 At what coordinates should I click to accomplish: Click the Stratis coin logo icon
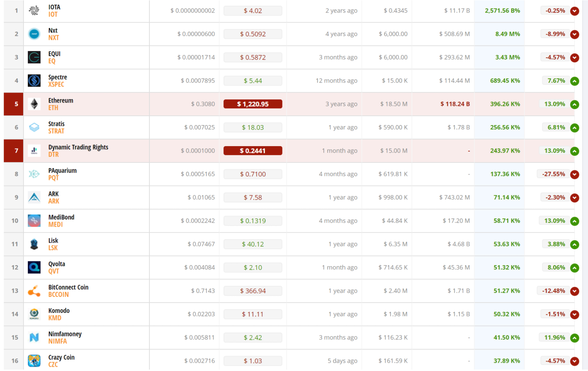tap(34, 127)
